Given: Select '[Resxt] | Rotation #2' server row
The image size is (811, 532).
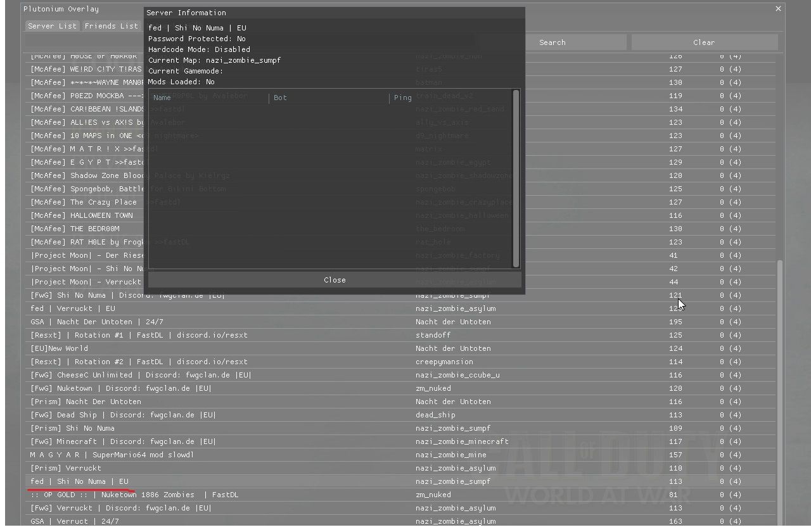Looking at the screenshot, I should (400, 362).
